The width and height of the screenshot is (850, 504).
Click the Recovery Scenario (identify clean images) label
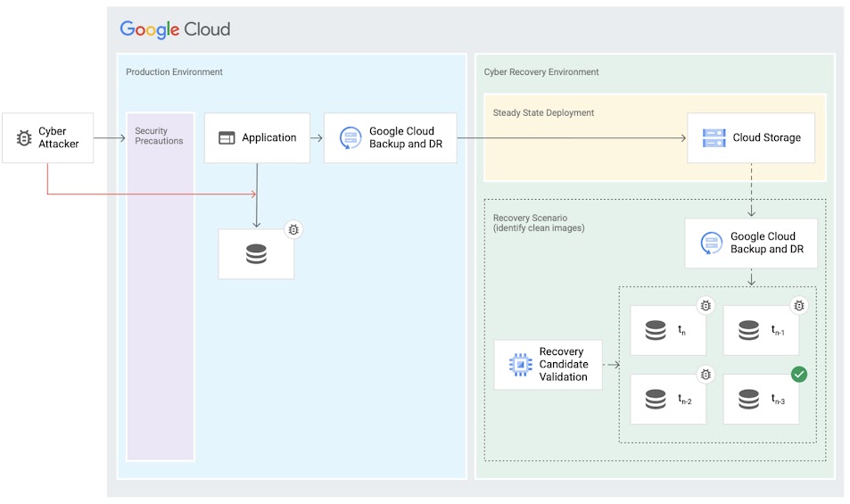(539, 223)
